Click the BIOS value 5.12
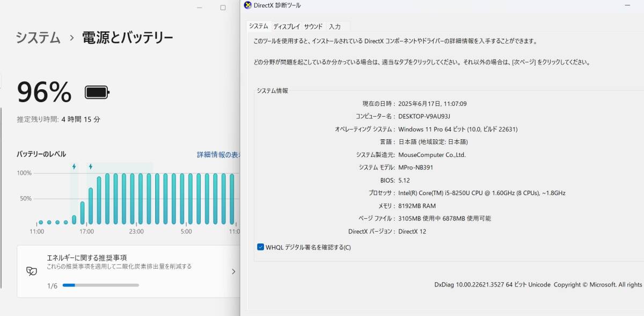Viewport: 644px width, 316px height. tap(404, 181)
